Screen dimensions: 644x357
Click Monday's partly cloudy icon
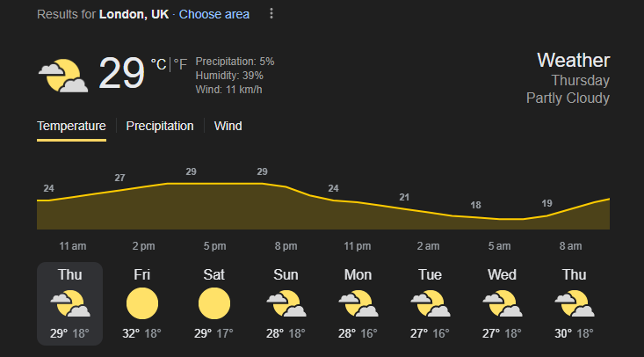[x=358, y=303]
